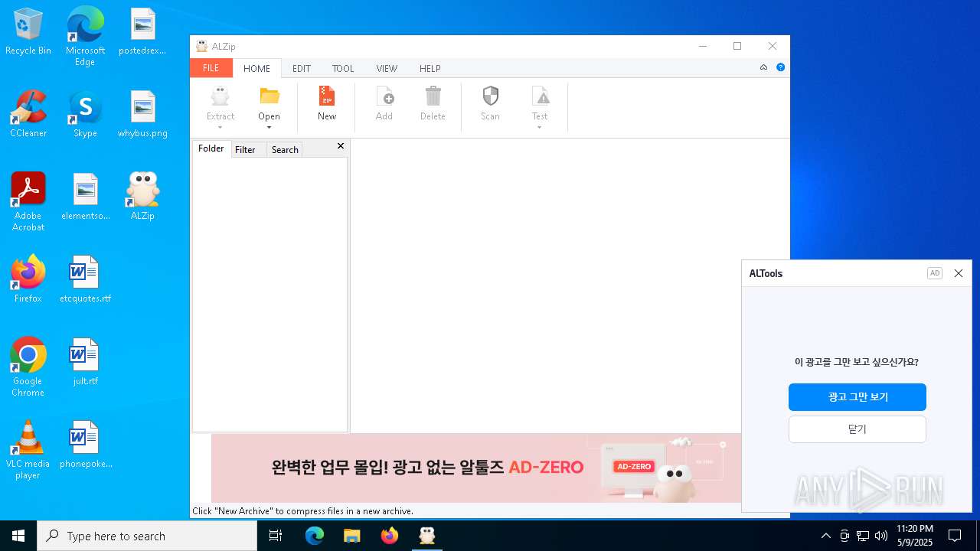Viewport: 980px width, 551px height.
Task: Click the Test archive icon
Action: coord(540,96)
